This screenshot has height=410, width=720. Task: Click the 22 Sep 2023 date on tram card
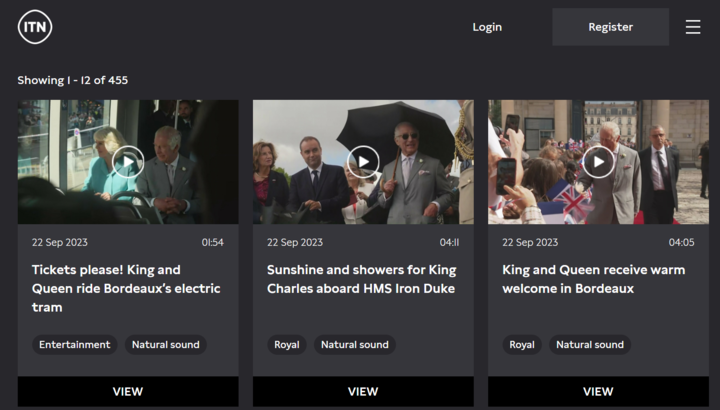coord(60,242)
